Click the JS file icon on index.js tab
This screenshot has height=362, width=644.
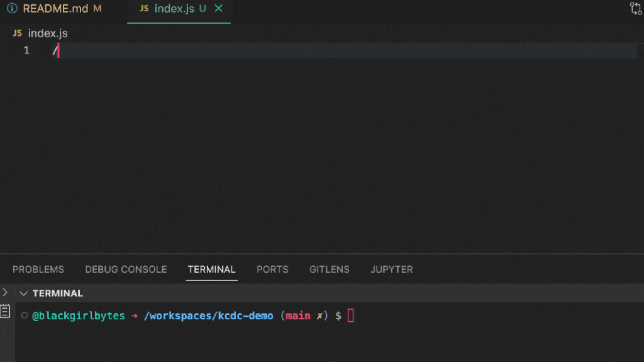(144, 8)
